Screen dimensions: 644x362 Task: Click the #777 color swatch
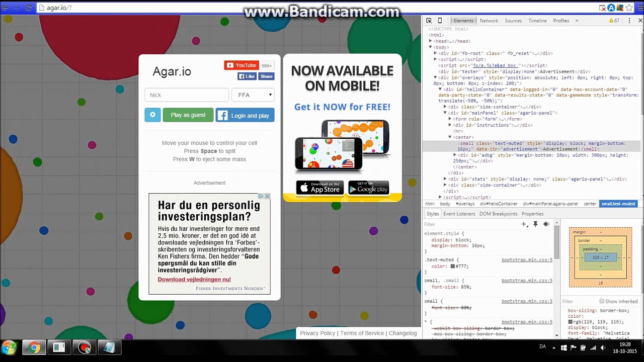click(453, 266)
